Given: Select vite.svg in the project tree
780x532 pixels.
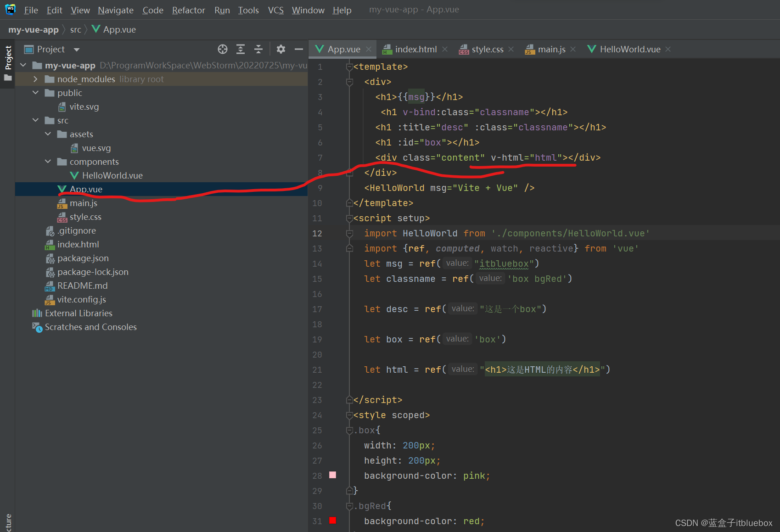Looking at the screenshot, I should (x=84, y=106).
